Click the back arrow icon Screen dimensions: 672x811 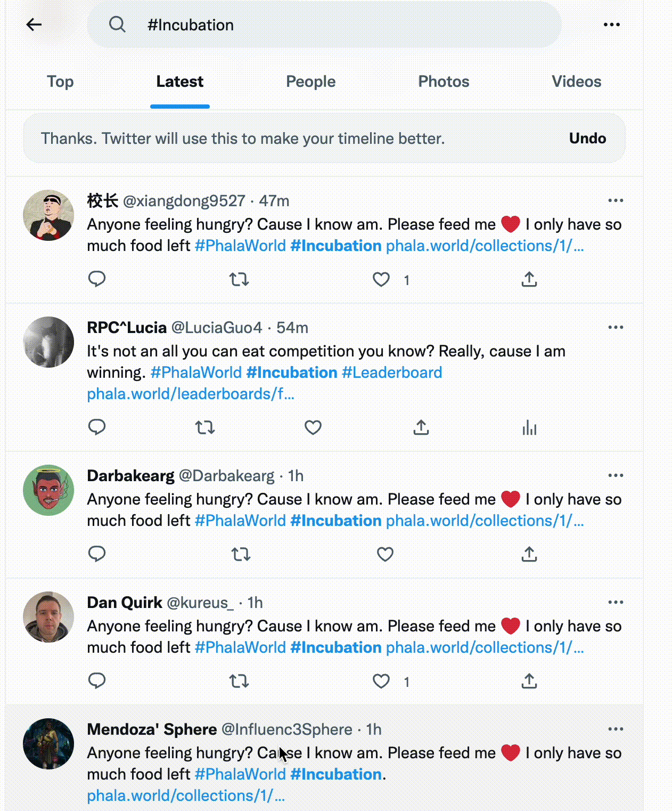(x=34, y=25)
